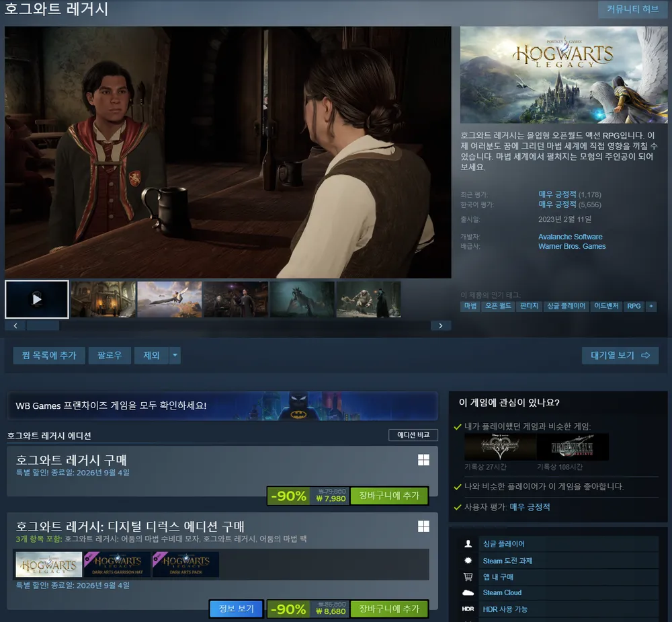Click the achievements starburst icon
Viewport: 672px width, 622px height.
(x=468, y=560)
